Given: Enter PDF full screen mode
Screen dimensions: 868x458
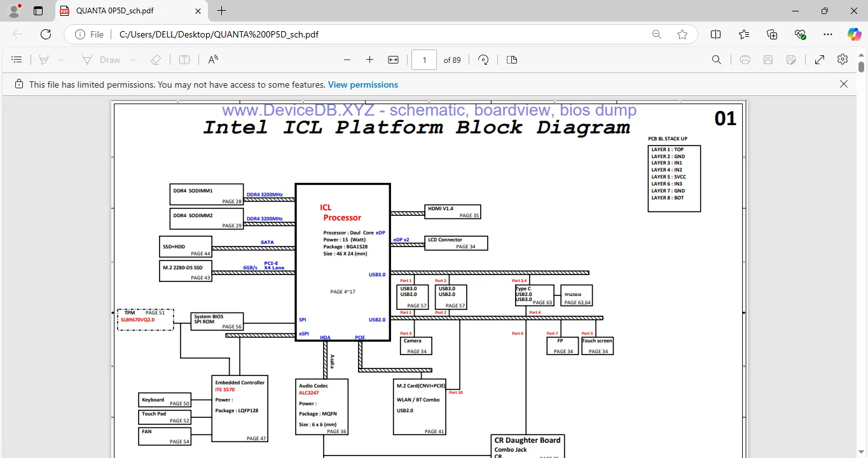Looking at the screenshot, I should pos(820,60).
